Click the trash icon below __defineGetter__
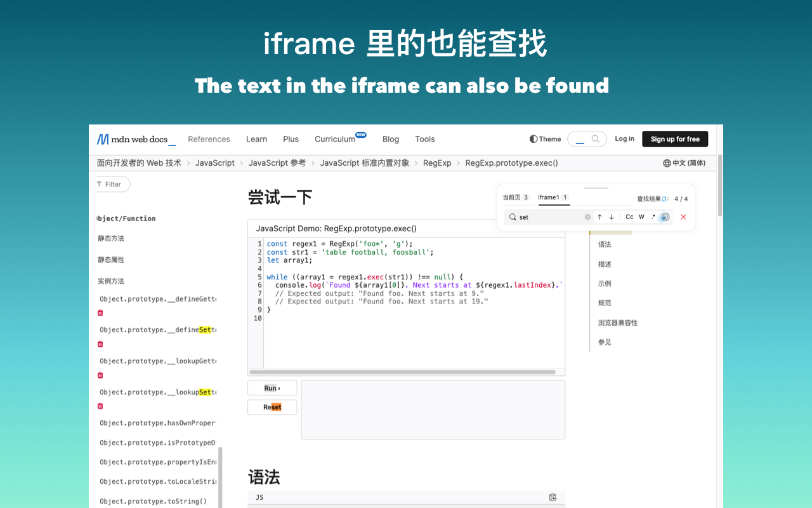This screenshot has width=812, height=508. [x=100, y=312]
